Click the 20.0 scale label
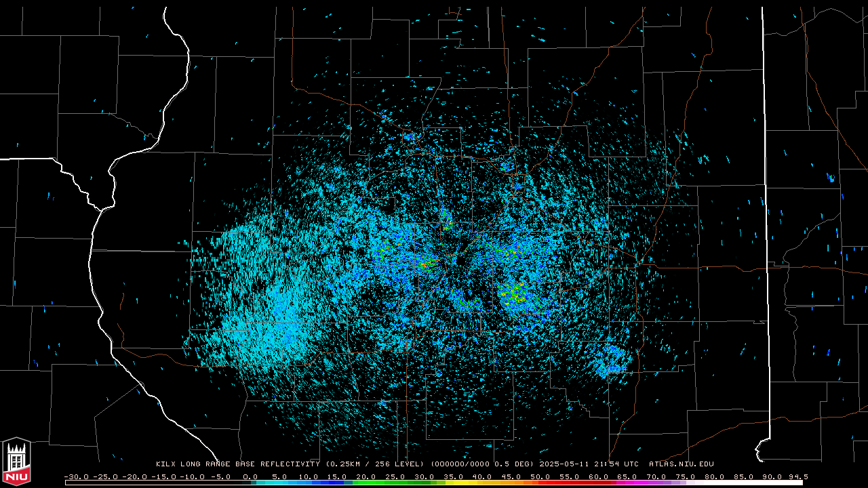This screenshot has height=488, width=868. pos(365,476)
